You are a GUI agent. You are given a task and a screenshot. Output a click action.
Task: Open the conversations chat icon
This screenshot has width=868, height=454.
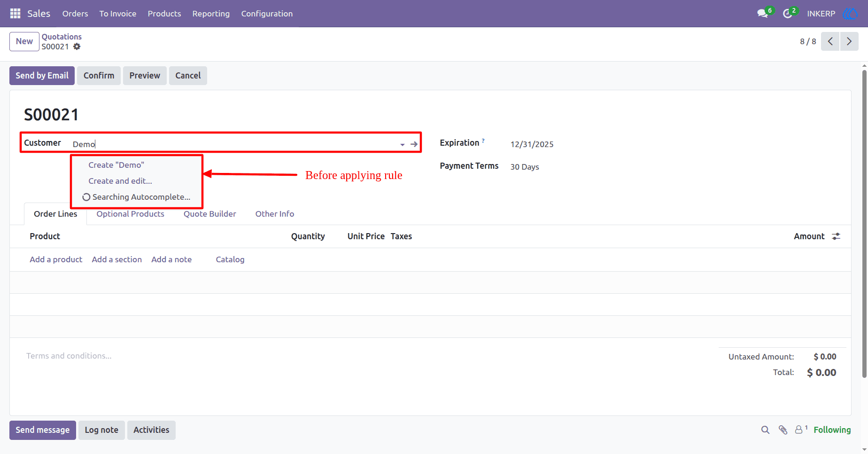(x=763, y=14)
